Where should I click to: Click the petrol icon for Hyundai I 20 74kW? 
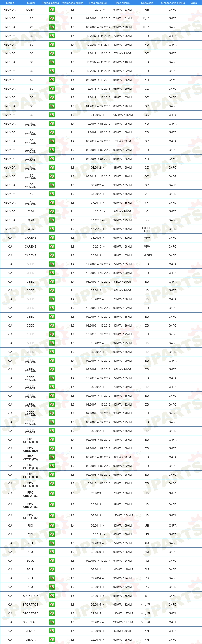tap(52, 18)
